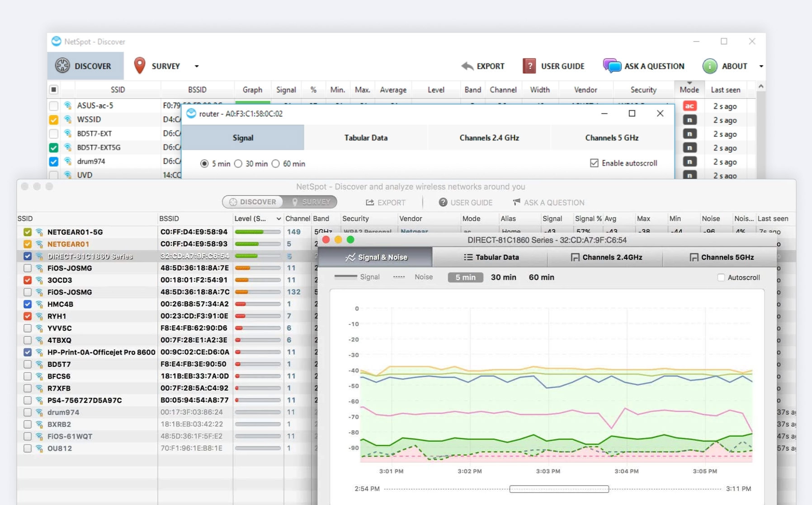Click the NETGEAR01 row name
Image resolution: width=812 pixels, height=505 pixels.
click(68, 244)
